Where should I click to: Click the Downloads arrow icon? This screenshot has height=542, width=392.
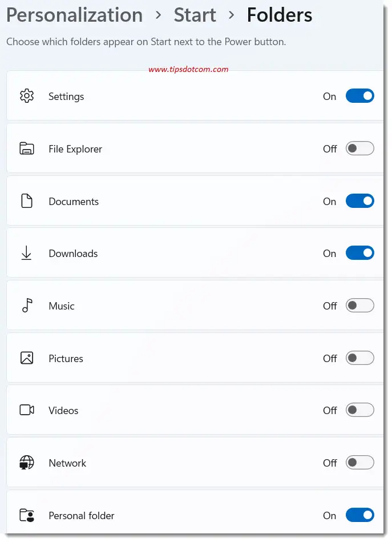27,253
